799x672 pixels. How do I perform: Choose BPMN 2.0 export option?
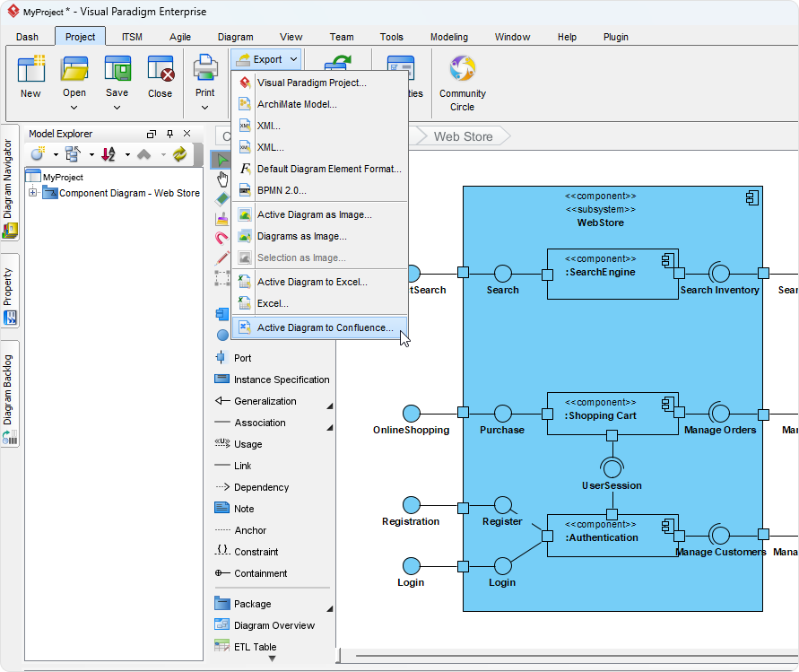(x=319, y=190)
